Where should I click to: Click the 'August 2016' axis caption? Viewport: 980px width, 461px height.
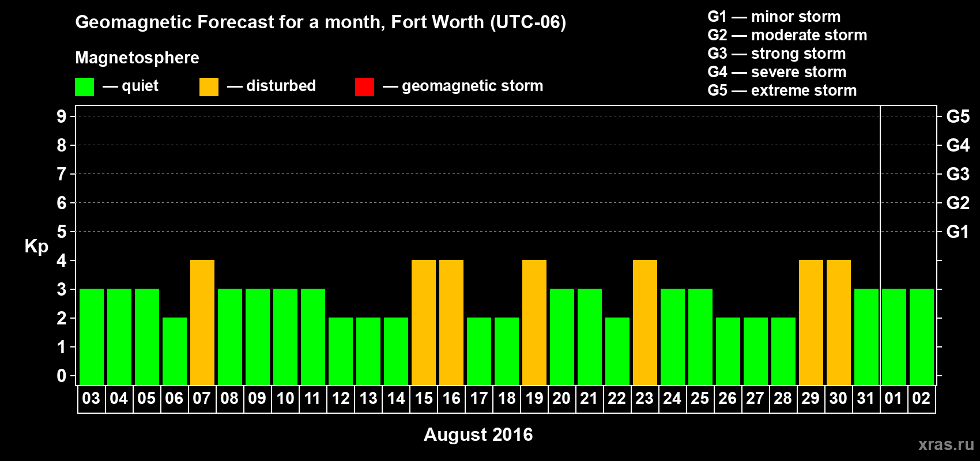478,434
